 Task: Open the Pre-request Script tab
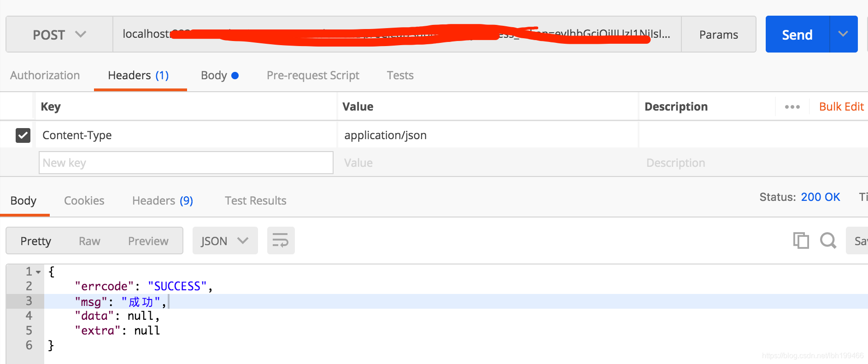313,76
